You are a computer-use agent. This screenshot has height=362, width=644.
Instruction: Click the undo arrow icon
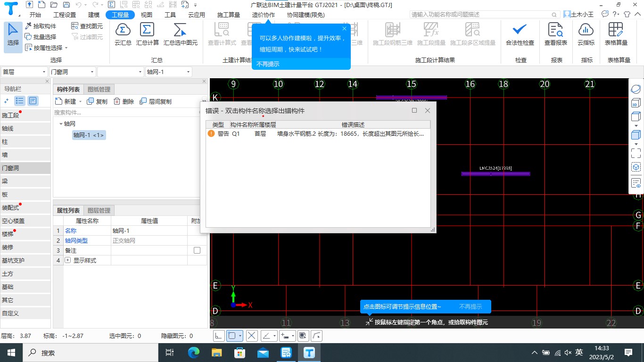78,5
